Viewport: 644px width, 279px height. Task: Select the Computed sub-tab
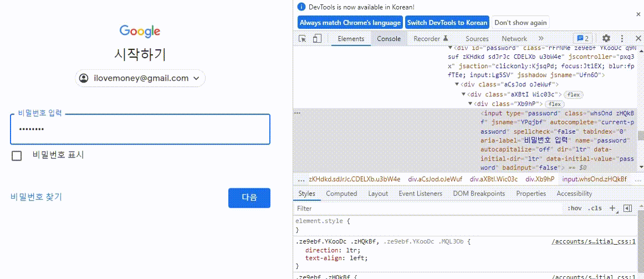[341, 193]
